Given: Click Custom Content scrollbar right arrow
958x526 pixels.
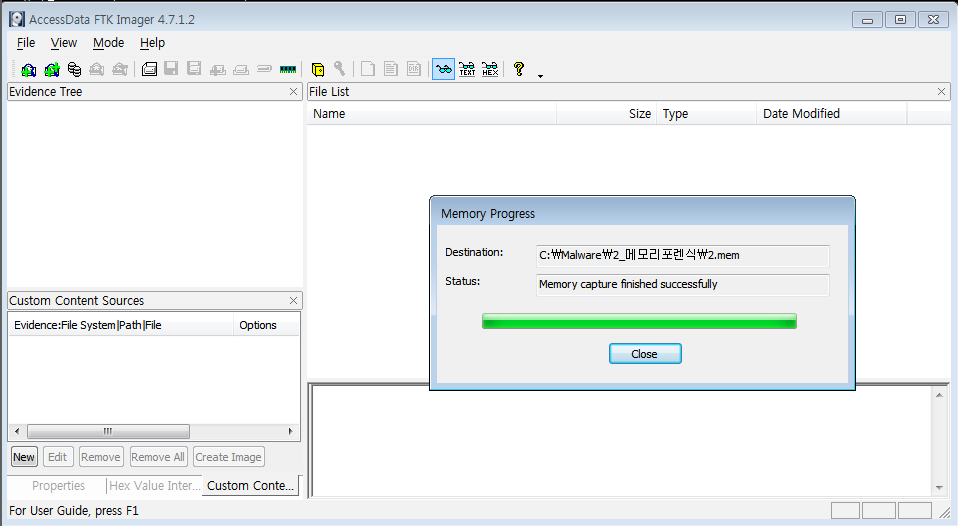Looking at the screenshot, I should click(290, 431).
